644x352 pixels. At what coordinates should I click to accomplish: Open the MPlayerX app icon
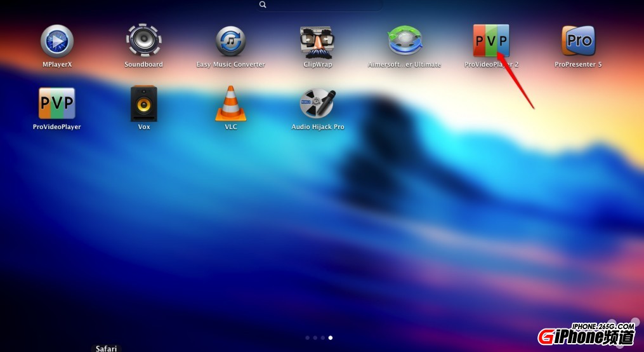[57, 41]
